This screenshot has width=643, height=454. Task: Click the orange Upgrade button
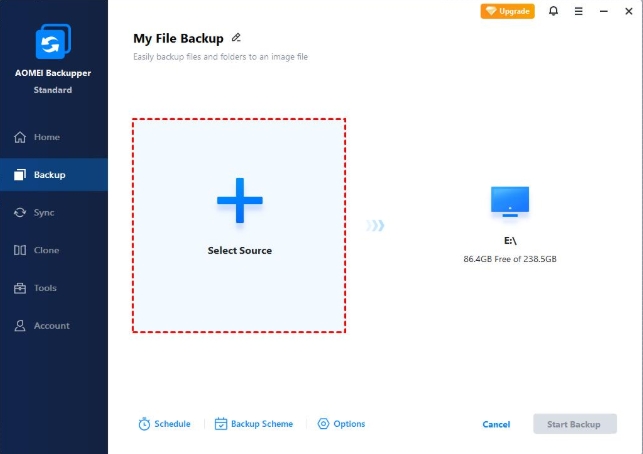[x=507, y=11]
